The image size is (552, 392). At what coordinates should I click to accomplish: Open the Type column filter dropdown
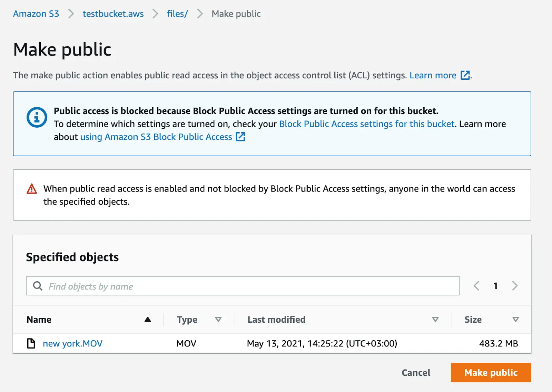tap(219, 320)
